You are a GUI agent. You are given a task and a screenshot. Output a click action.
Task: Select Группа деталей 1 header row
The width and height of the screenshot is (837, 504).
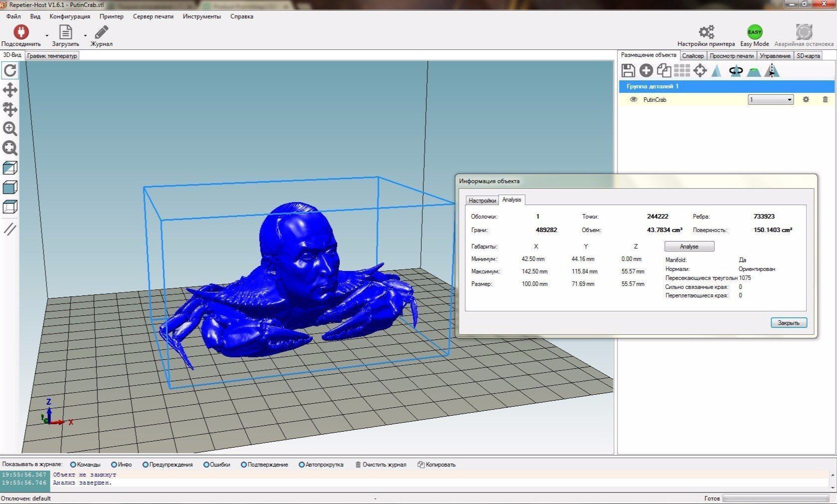(727, 86)
